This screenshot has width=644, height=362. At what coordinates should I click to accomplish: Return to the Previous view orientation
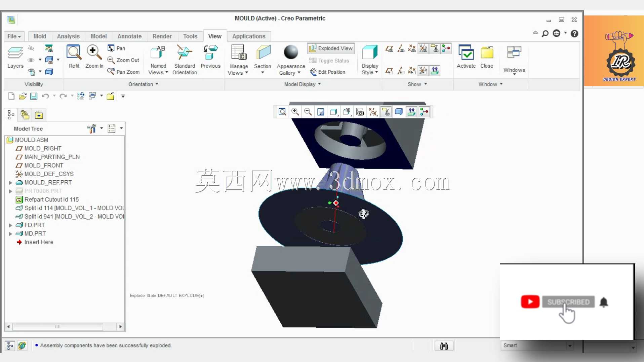click(210, 57)
